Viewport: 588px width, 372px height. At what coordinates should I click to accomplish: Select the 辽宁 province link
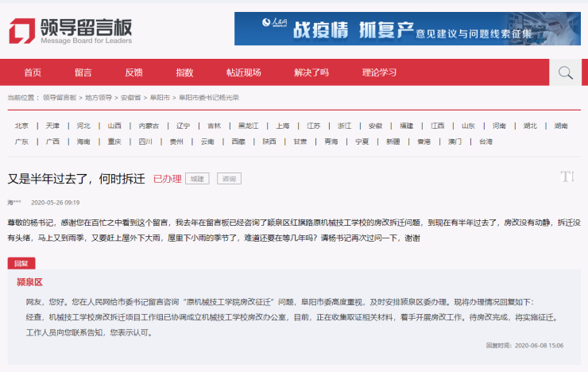183,126
